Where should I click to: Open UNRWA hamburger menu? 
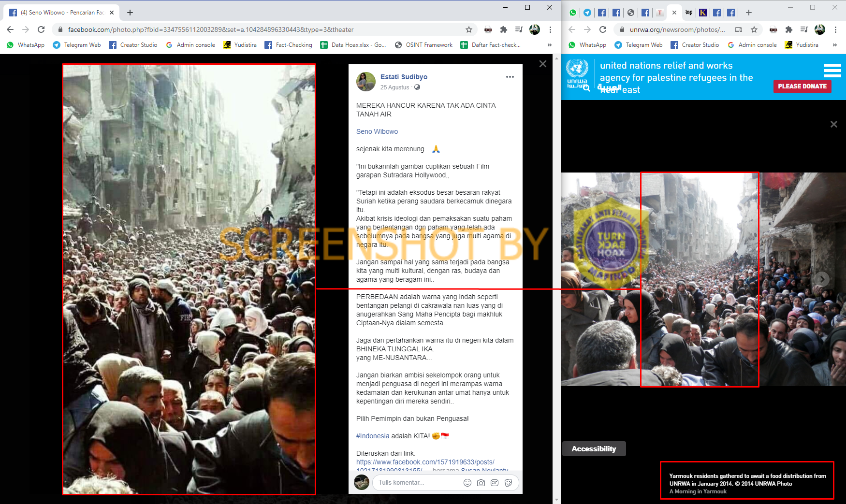pos(832,71)
